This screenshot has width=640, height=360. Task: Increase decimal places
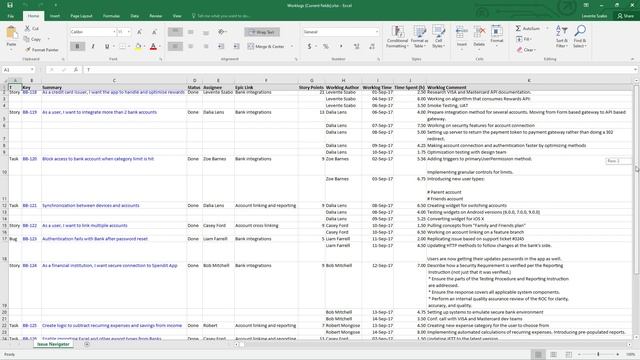[x=357, y=47]
